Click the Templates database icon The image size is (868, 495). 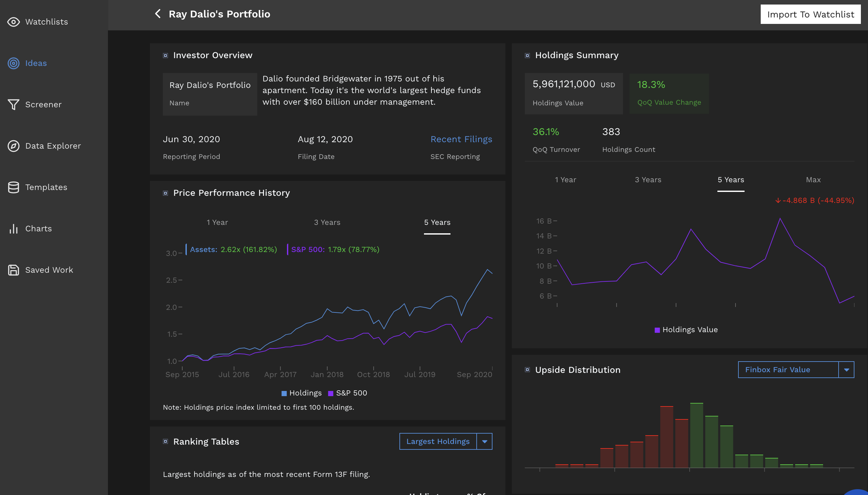tap(13, 187)
